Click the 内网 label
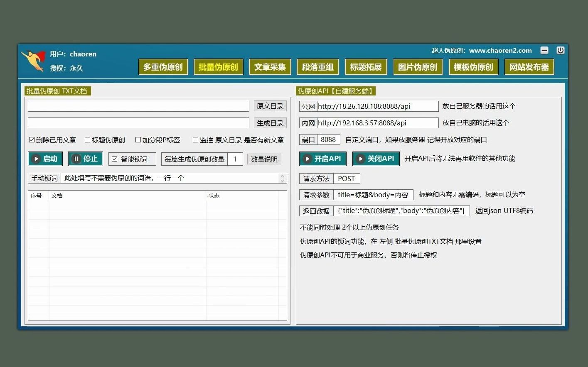The height and width of the screenshot is (367, 588). pos(308,123)
